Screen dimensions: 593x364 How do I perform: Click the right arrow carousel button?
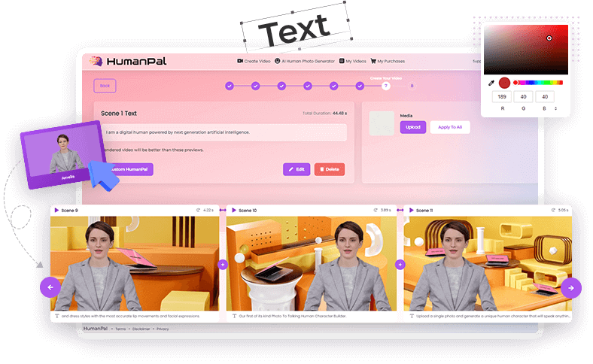(x=571, y=287)
